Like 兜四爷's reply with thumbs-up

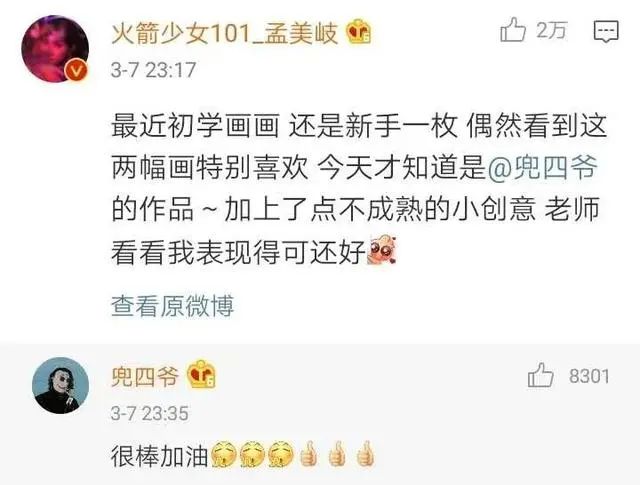pyautogui.click(x=540, y=375)
